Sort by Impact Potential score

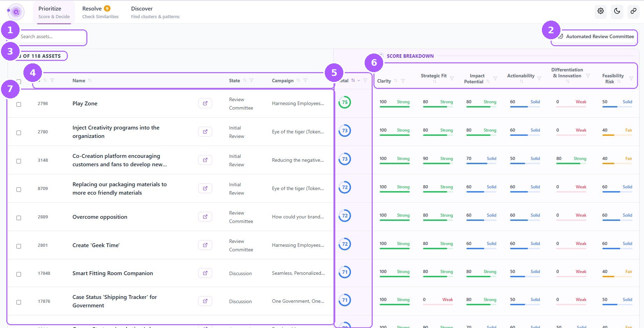(488, 82)
